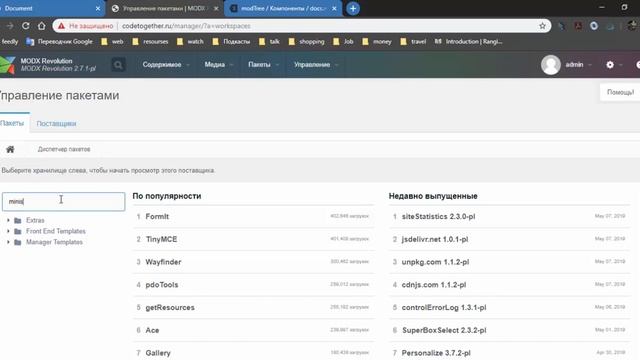Click the home icon in package breadcrumb
Screen dimensions: 640x360
(x=10, y=149)
